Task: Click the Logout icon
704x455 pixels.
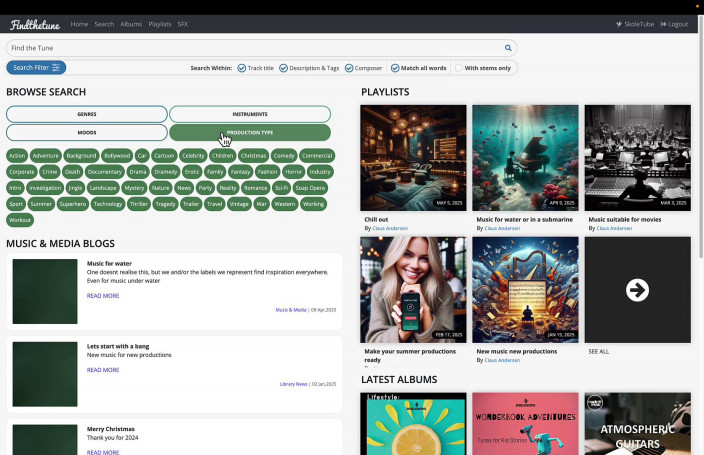Action: pyautogui.click(x=663, y=24)
